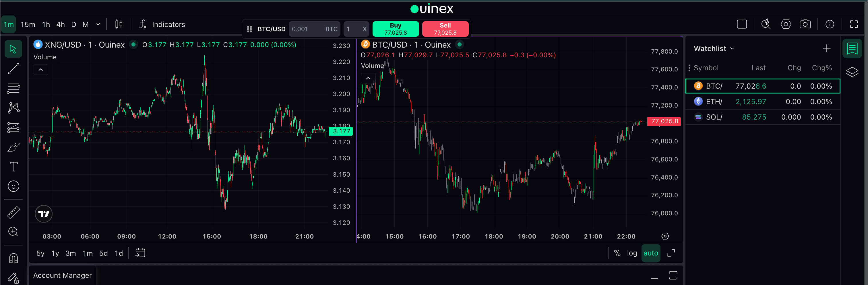Open the emoji sticker tool
This screenshot has width=868, height=285.
coord(13,186)
